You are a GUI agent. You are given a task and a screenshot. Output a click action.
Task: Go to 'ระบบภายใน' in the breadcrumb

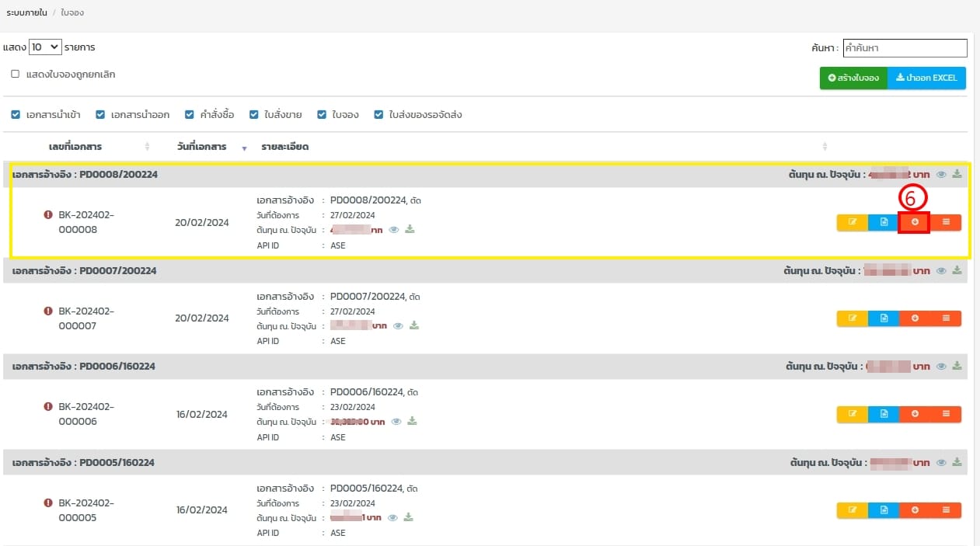pos(26,13)
